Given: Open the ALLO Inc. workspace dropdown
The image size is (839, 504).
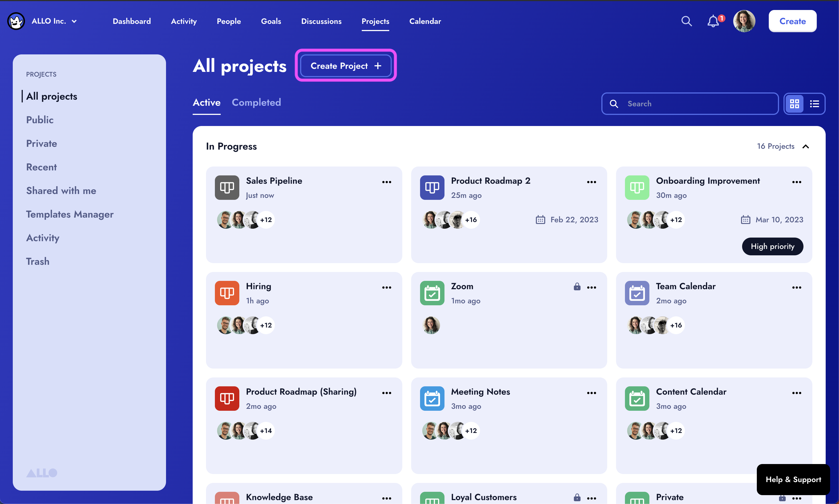Looking at the screenshot, I should tap(74, 21).
